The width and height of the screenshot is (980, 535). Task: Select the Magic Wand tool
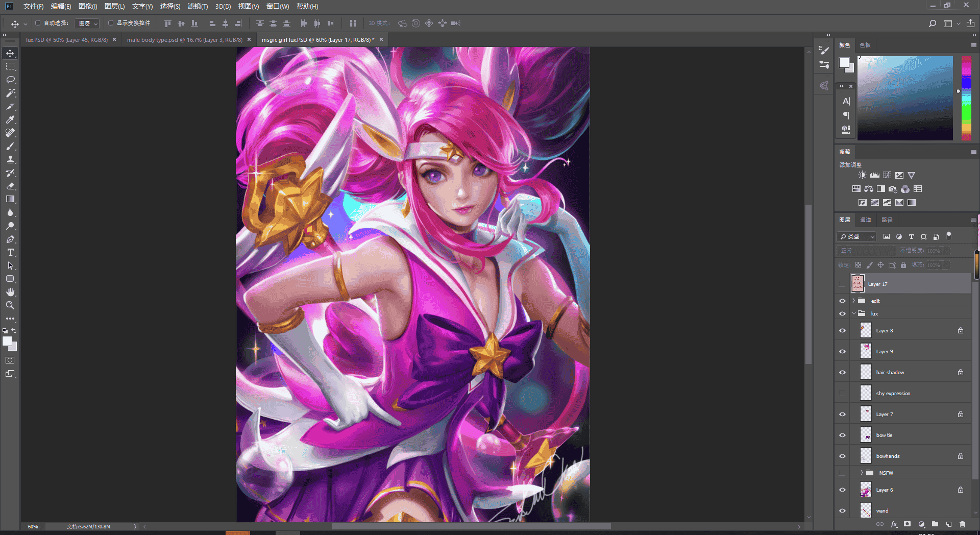10,93
